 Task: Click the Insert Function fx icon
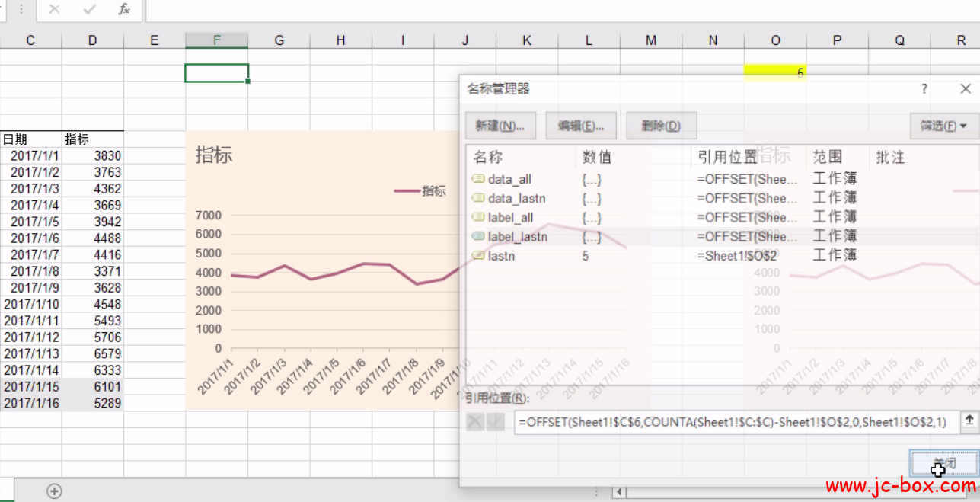point(124,9)
